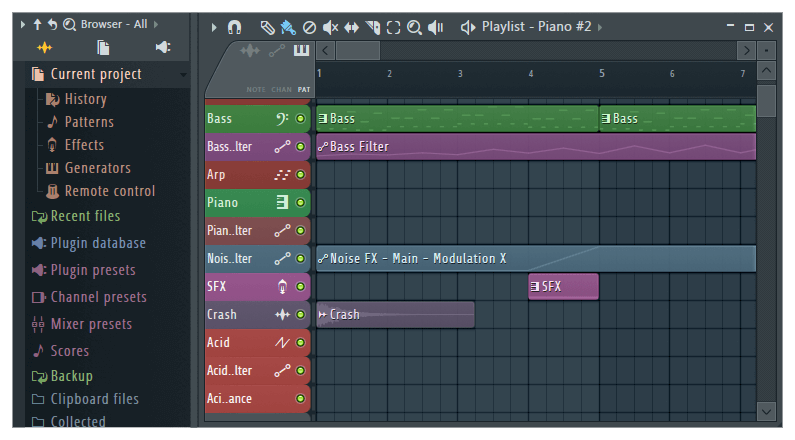The height and width of the screenshot is (440, 795).
Task: Select the Delete tool in Playlist toolbar
Action: 310,27
